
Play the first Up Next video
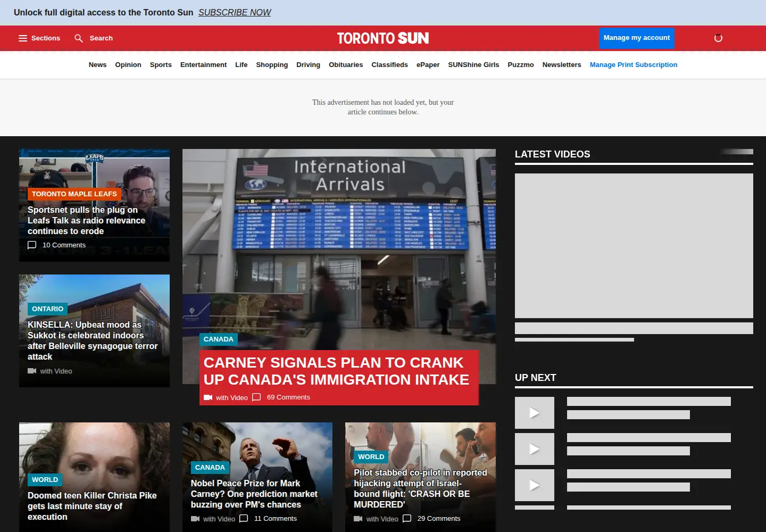535,413
